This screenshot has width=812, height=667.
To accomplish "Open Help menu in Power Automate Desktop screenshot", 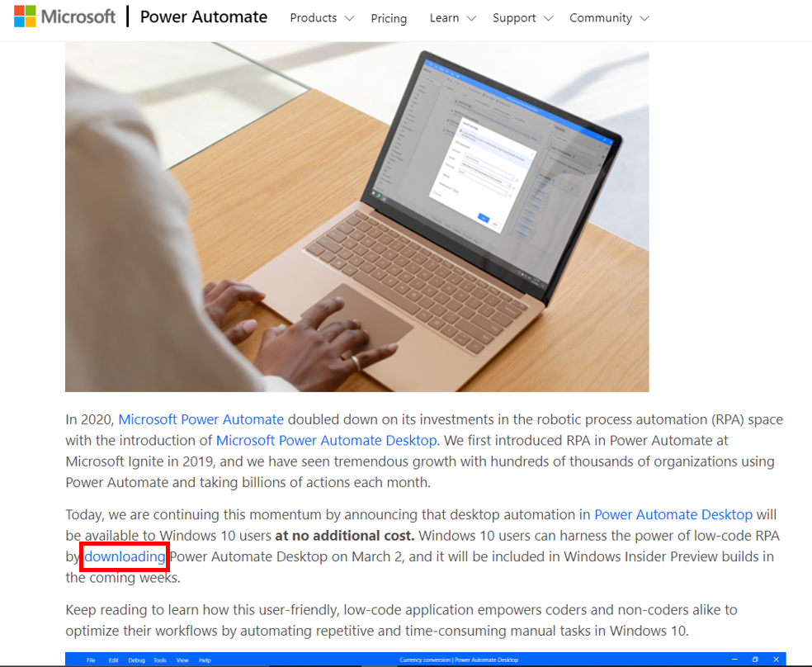I will [205, 660].
